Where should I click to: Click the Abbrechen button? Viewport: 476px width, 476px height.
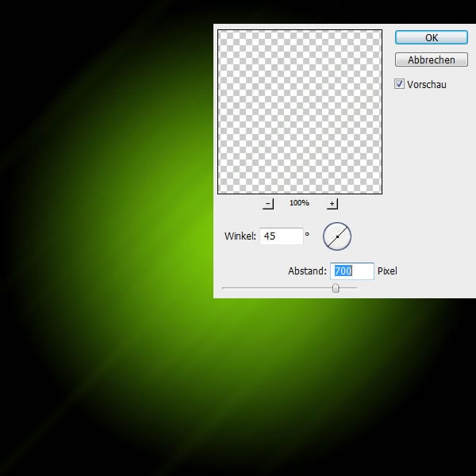pyautogui.click(x=431, y=59)
